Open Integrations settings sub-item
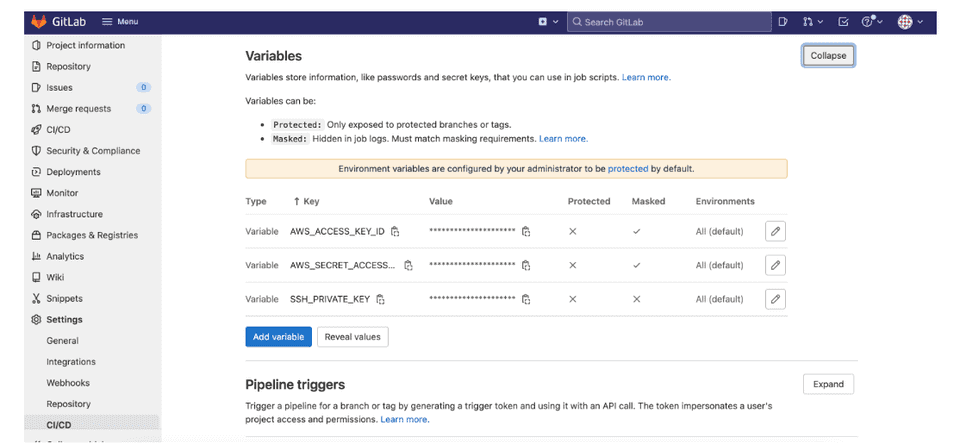 (x=71, y=362)
